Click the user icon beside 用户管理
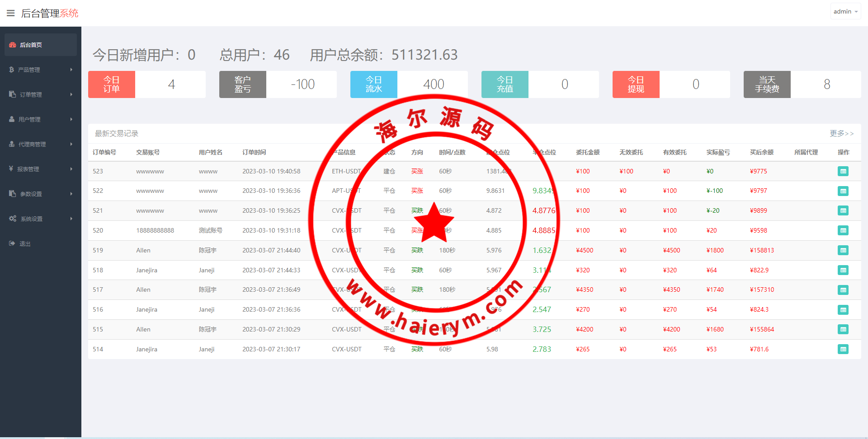868x439 pixels. 11,119
